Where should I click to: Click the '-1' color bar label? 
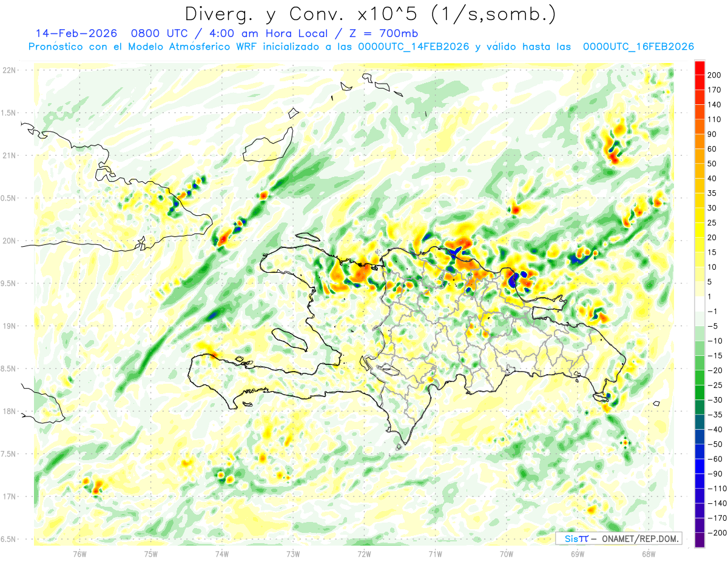713,312
